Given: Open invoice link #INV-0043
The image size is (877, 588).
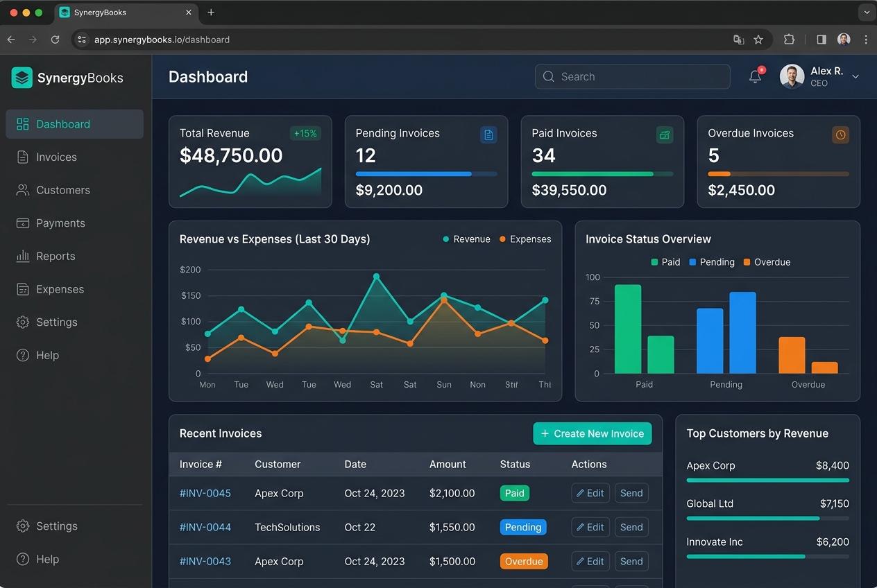Looking at the screenshot, I should (205, 561).
